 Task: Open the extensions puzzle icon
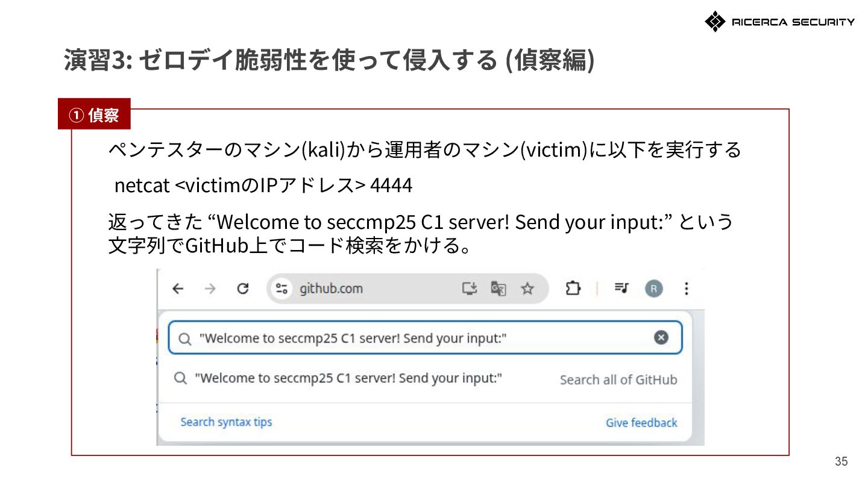coord(573,289)
